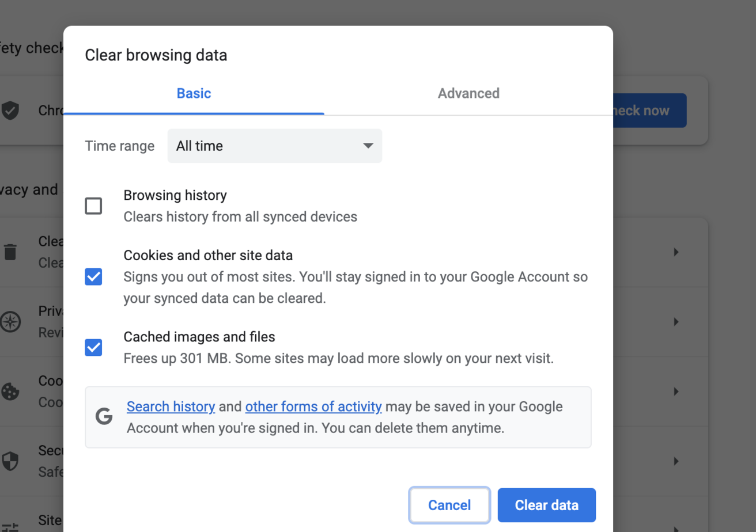The height and width of the screenshot is (532, 756).
Task: Open the other forms of activity link
Action: point(313,406)
